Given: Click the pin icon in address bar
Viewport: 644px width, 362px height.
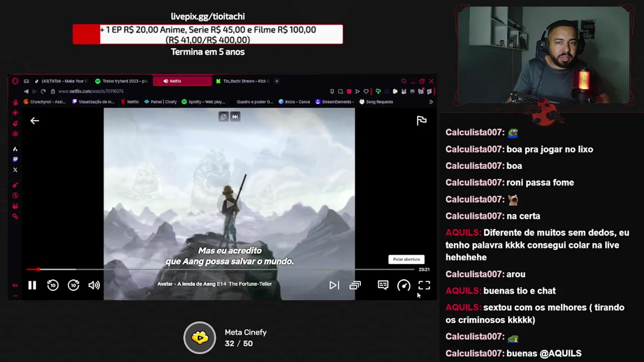Looking at the screenshot, I should click(x=332, y=92).
